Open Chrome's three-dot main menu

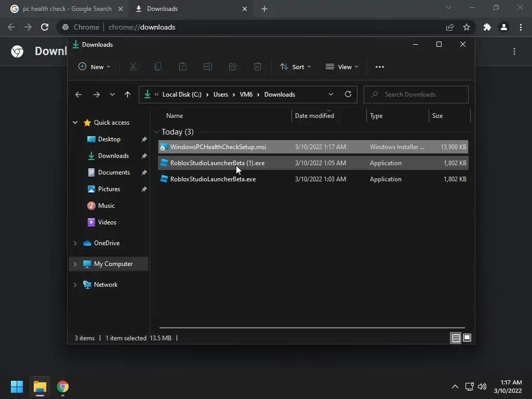pyautogui.click(x=521, y=27)
